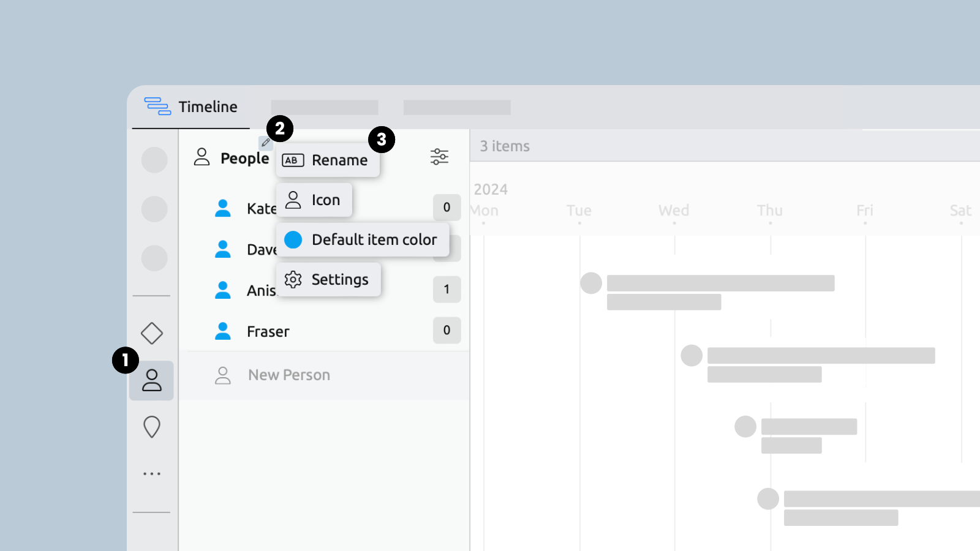Image resolution: width=980 pixels, height=551 pixels.
Task: Choose Icon from the popup menu
Action: pyautogui.click(x=314, y=200)
